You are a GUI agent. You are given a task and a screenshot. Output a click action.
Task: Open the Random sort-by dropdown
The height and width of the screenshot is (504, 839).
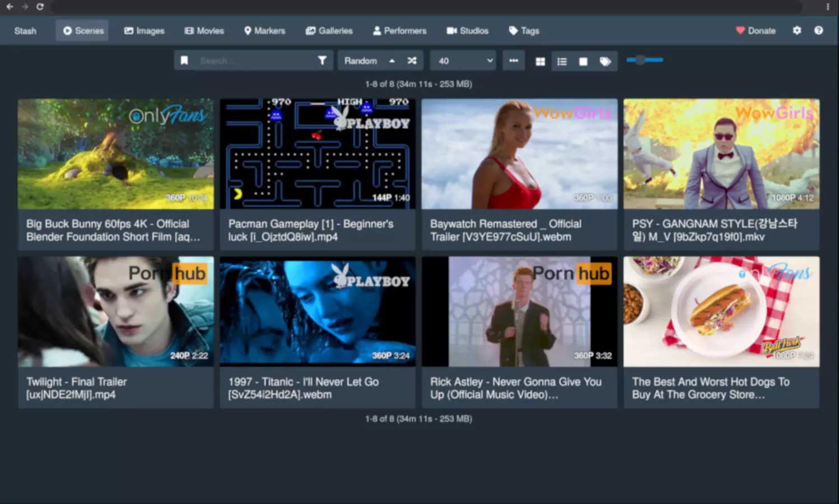point(361,60)
